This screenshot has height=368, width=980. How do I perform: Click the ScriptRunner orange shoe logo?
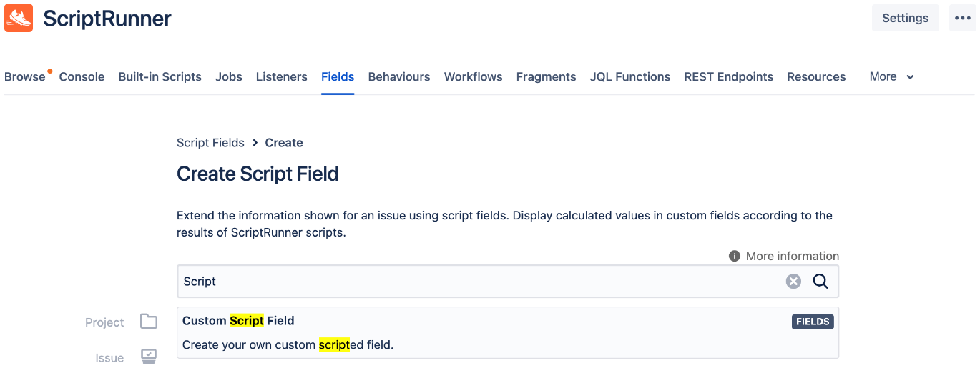point(19,18)
